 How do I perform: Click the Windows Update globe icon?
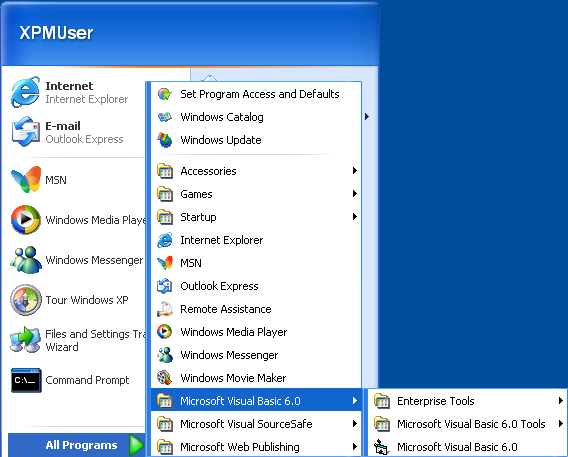point(165,140)
